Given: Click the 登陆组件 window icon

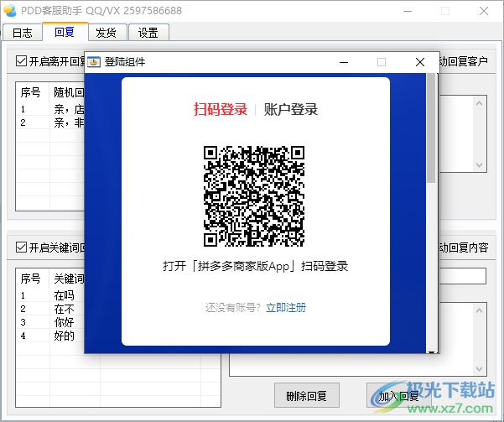Looking at the screenshot, I should (x=94, y=62).
